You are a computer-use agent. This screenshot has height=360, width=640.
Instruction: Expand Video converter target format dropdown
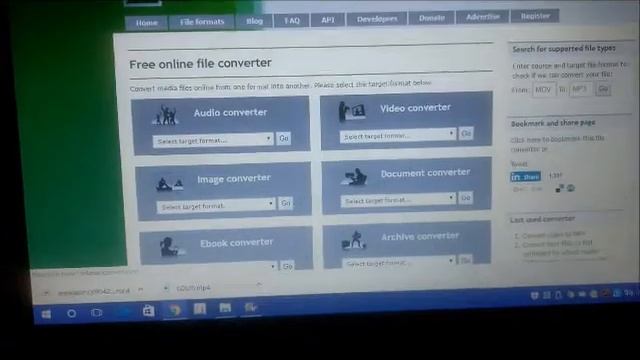tap(398, 136)
